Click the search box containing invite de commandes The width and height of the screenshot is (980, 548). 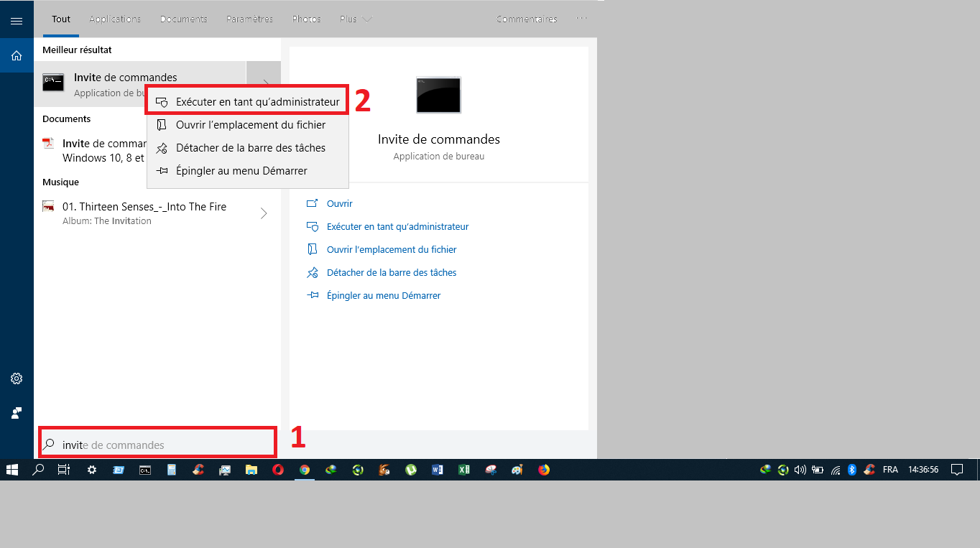tap(158, 445)
